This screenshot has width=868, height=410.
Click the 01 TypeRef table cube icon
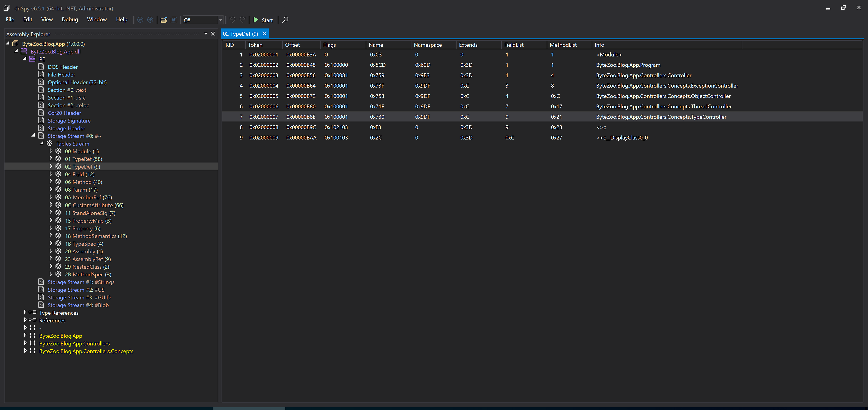point(58,159)
